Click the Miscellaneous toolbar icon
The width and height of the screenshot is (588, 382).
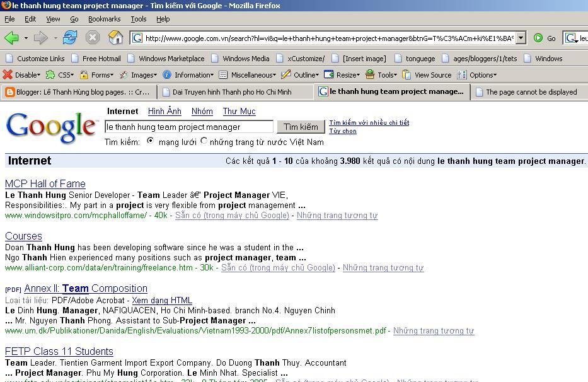tap(223, 75)
